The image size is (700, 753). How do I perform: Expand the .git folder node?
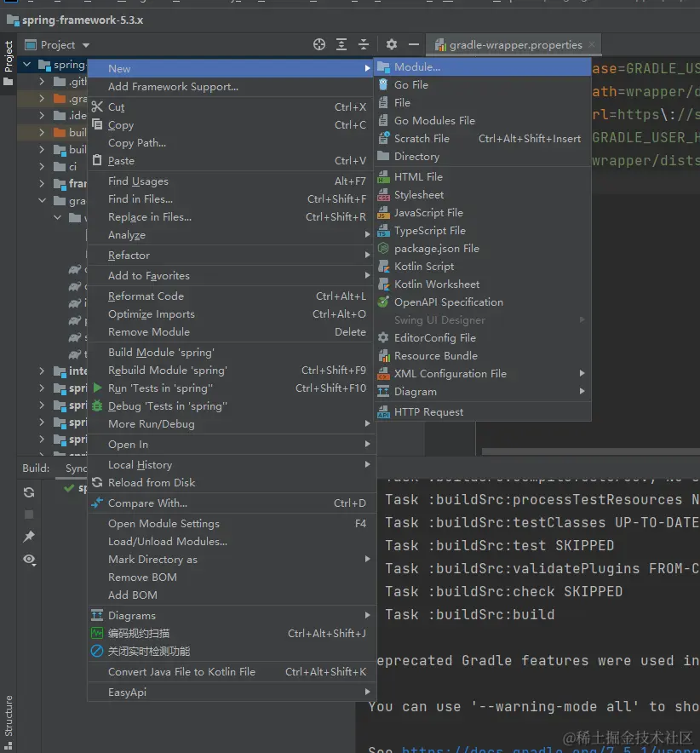[x=42, y=82]
